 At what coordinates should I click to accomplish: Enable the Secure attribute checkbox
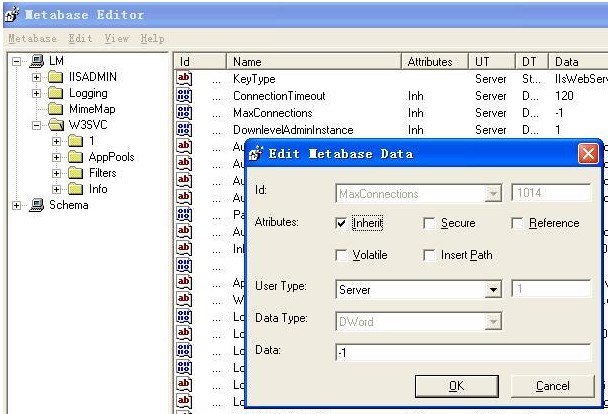tap(429, 224)
